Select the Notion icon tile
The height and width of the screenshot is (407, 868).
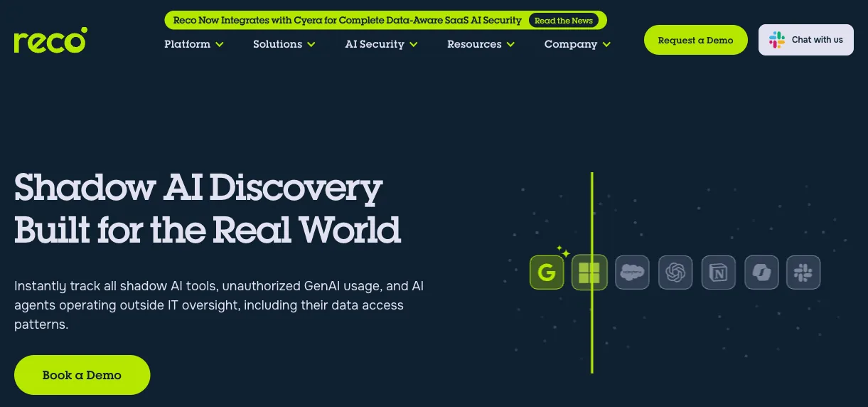point(719,273)
